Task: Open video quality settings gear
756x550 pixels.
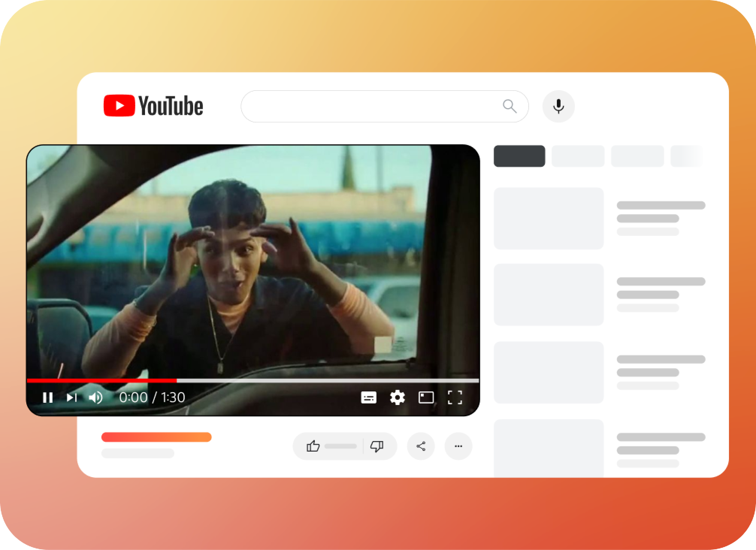Action: tap(398, 397)
